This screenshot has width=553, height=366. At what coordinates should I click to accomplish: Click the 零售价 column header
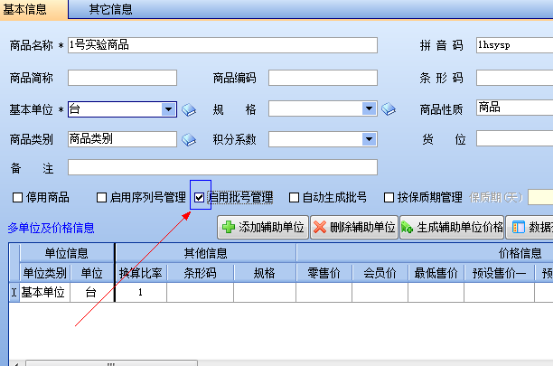click(324, 273)
